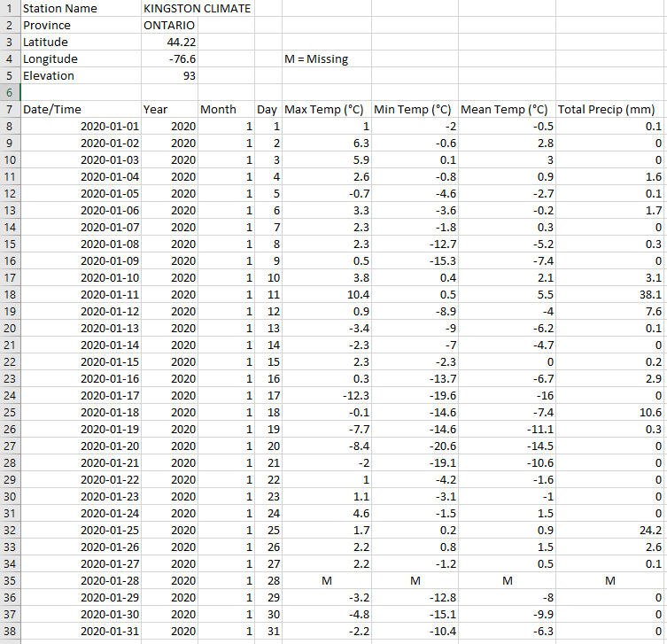Screen dimensions: 667x644
Task: Click the 'Date/Time' column header cell
Action: [x=81, y=109]
